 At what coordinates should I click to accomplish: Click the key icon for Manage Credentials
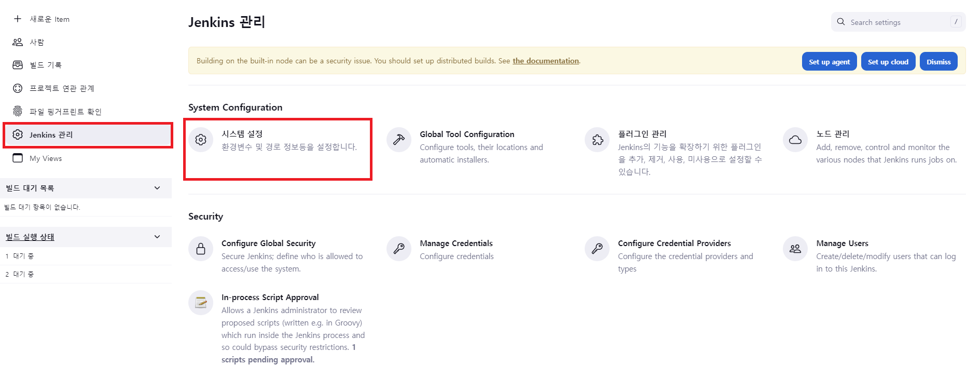click(399, 249)
